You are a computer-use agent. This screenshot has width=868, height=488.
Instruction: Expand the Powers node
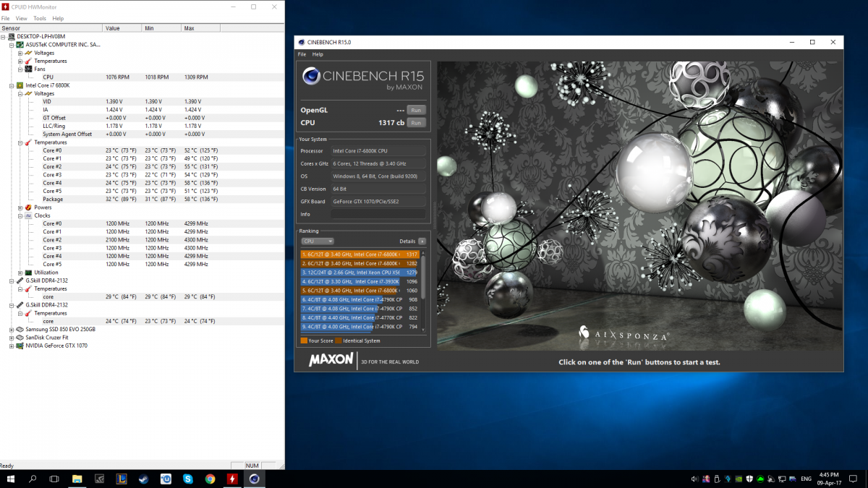click(x=20, y=207)
